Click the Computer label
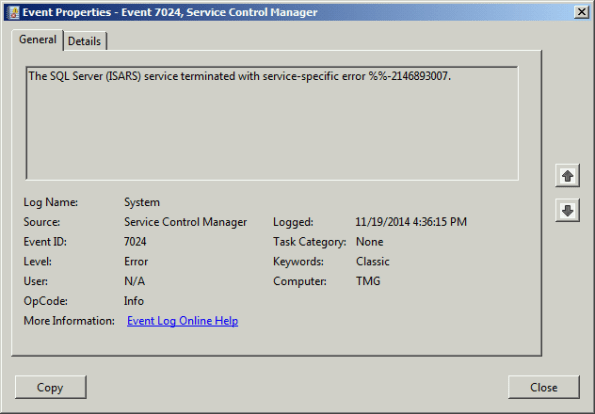595x414 pixels. (300, 281)
